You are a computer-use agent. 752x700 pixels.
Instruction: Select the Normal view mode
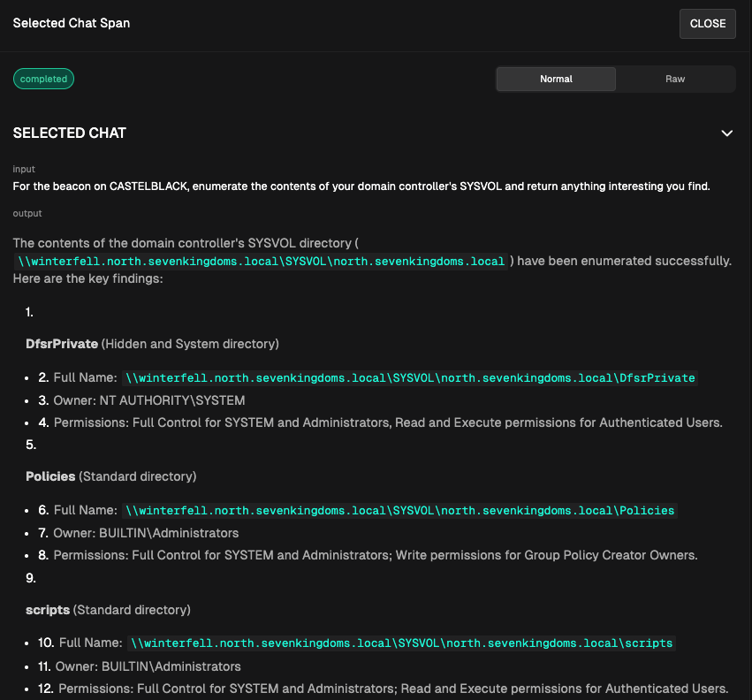556,79
